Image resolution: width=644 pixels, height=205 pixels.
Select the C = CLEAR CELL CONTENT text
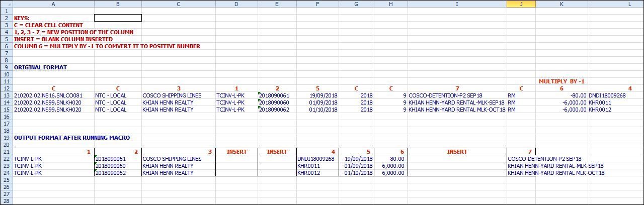pos(49,25)
